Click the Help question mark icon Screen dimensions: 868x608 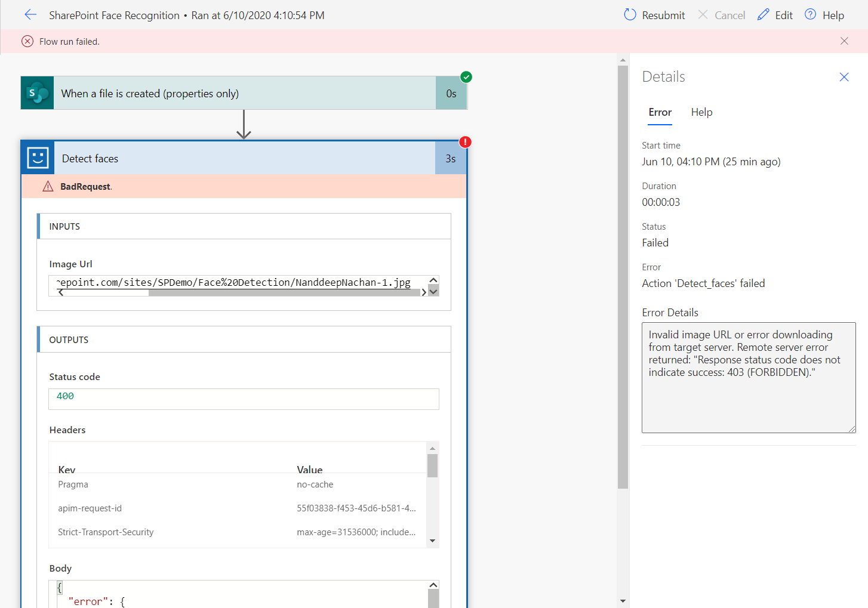[810, 15]
